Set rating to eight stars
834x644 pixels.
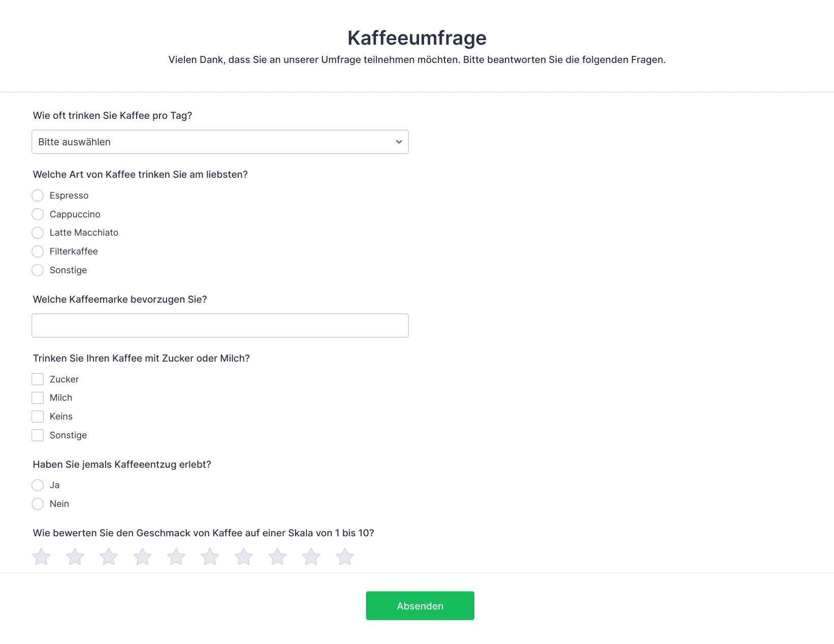pos(277,557)
